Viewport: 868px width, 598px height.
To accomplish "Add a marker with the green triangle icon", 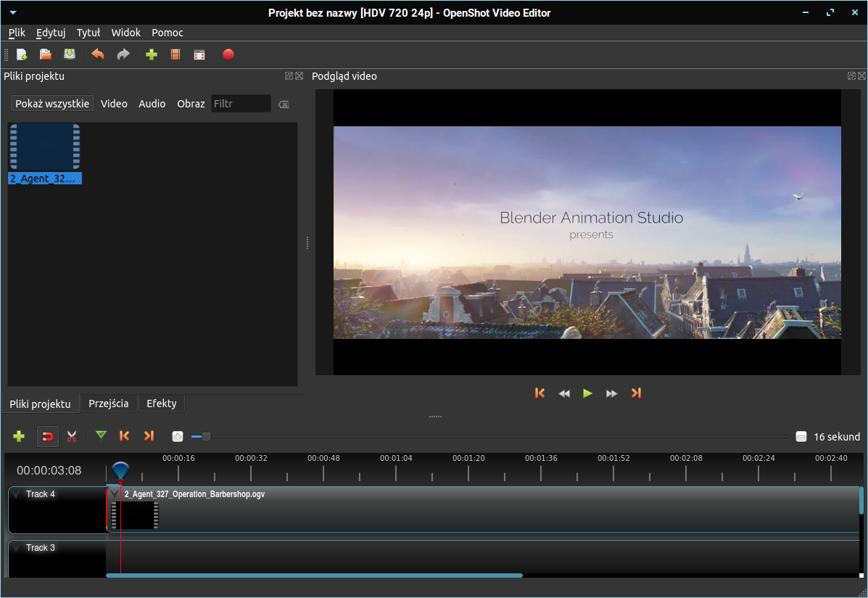I will click(101, 435).
